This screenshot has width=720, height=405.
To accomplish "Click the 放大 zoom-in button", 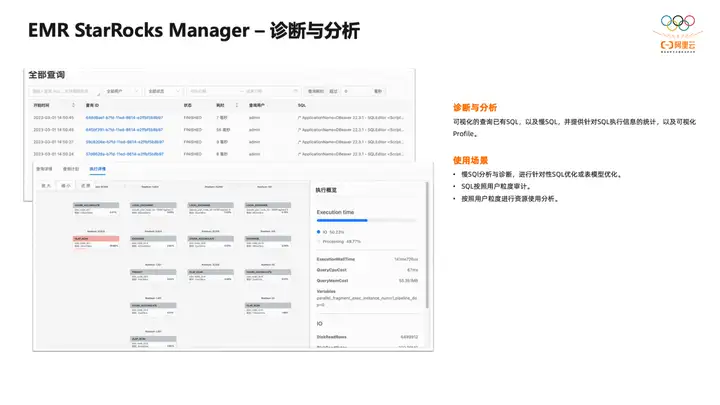I will 46,186.
